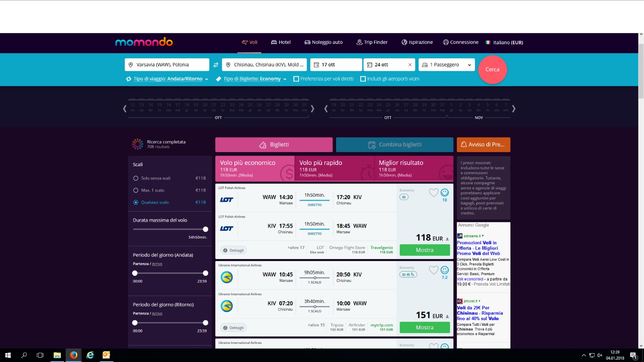
Task: Click the red Cerca search button
Action: [x=492, y=70]
